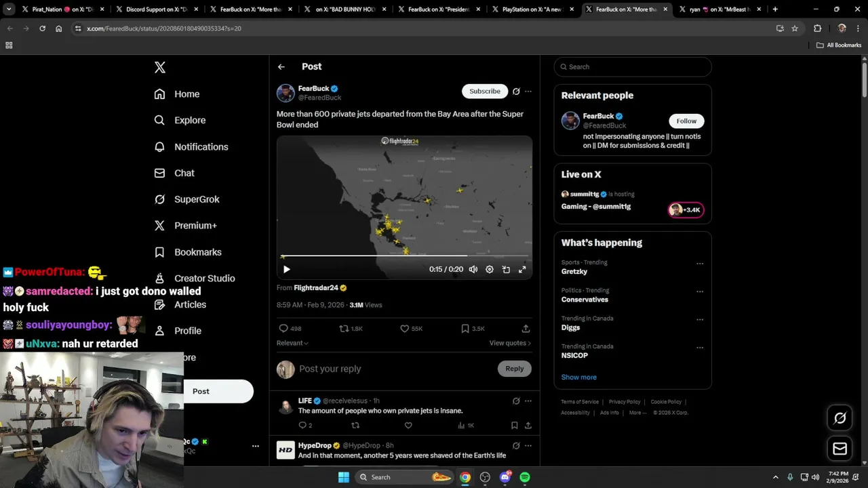Open more options on FearBuck's post

(528, 91)
